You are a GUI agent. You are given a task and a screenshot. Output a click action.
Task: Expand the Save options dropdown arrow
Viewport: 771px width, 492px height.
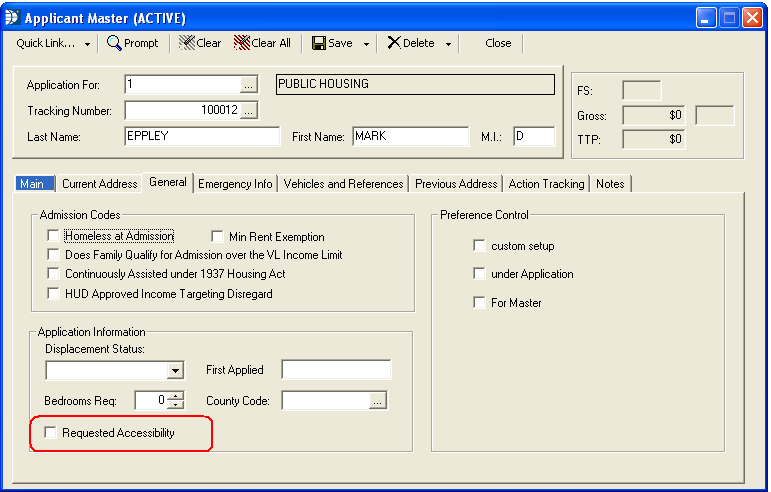(x=367, y=44)
